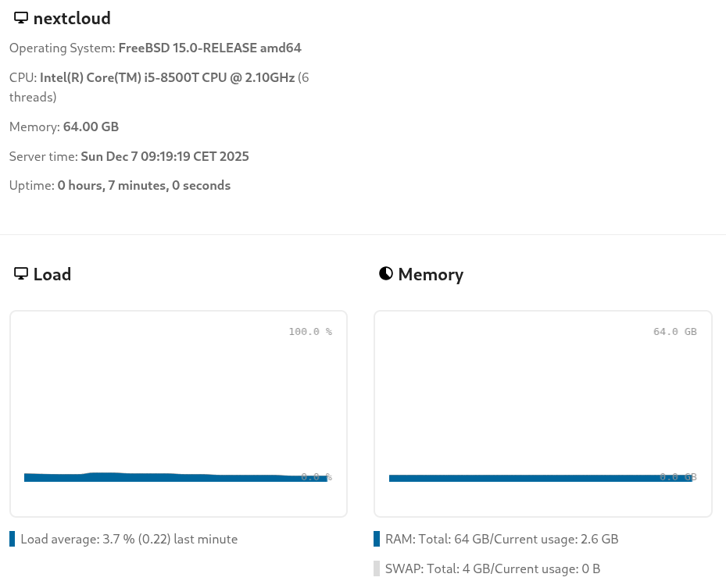Click the Memory section heading text

click(431, 274)
